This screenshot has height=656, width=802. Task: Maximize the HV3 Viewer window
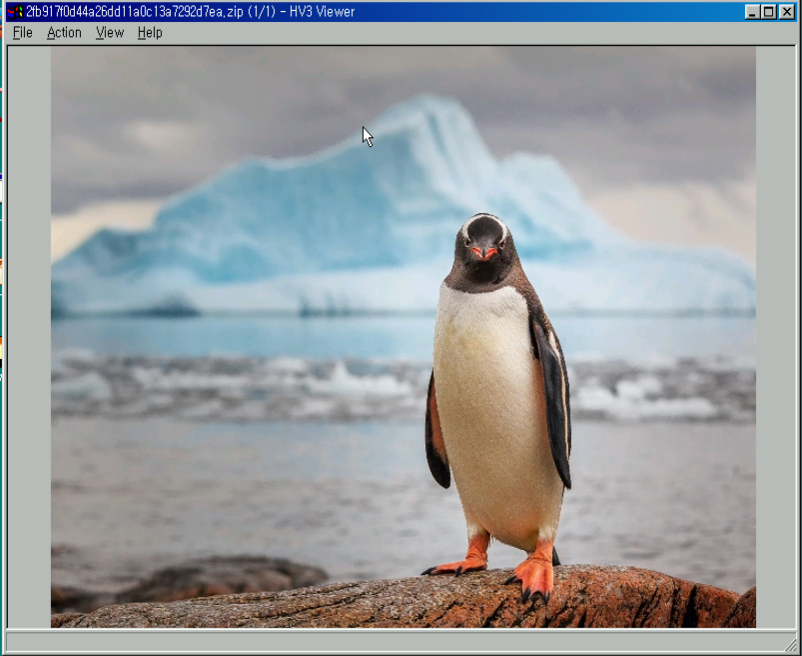click(768, 12)
